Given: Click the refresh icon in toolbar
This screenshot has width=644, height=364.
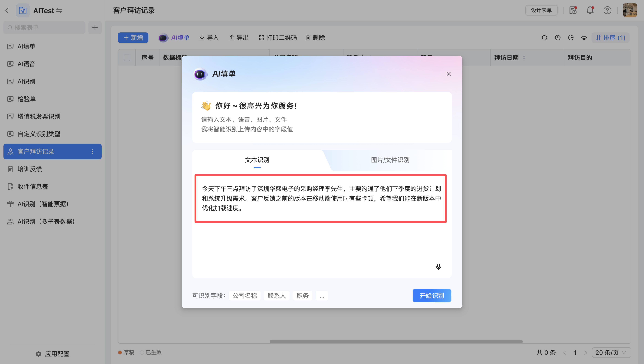Looking at the screenshot, I should click(x=544, y=38).
